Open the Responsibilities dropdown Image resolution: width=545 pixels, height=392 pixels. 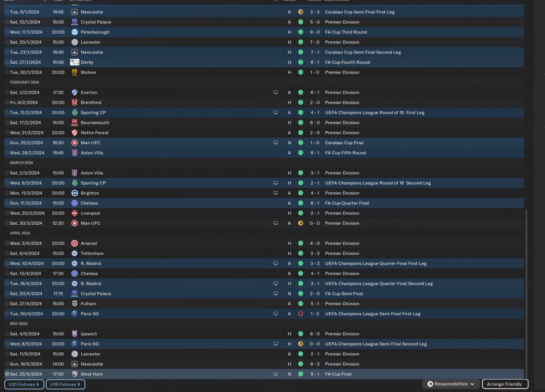coord(451,384)
